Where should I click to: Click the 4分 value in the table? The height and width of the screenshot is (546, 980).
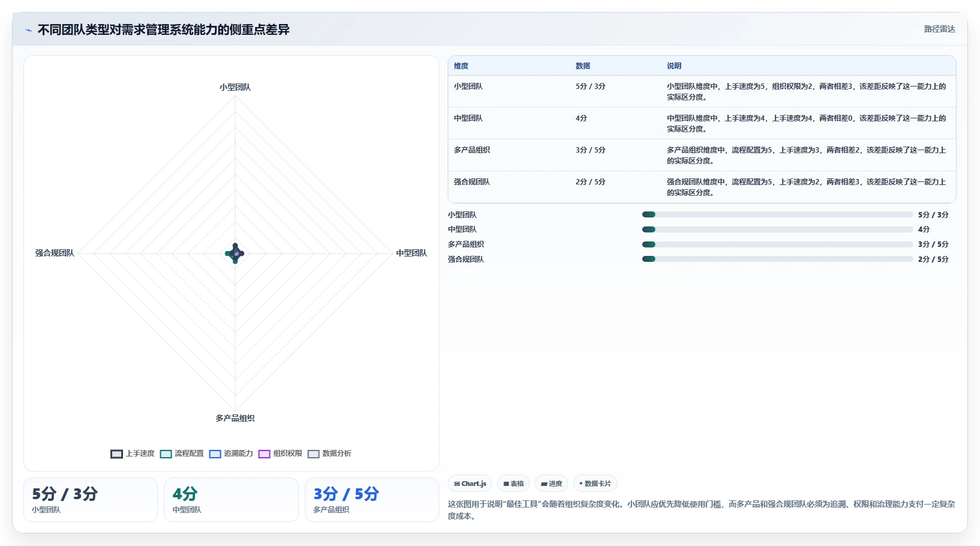[x=582, y=118]
